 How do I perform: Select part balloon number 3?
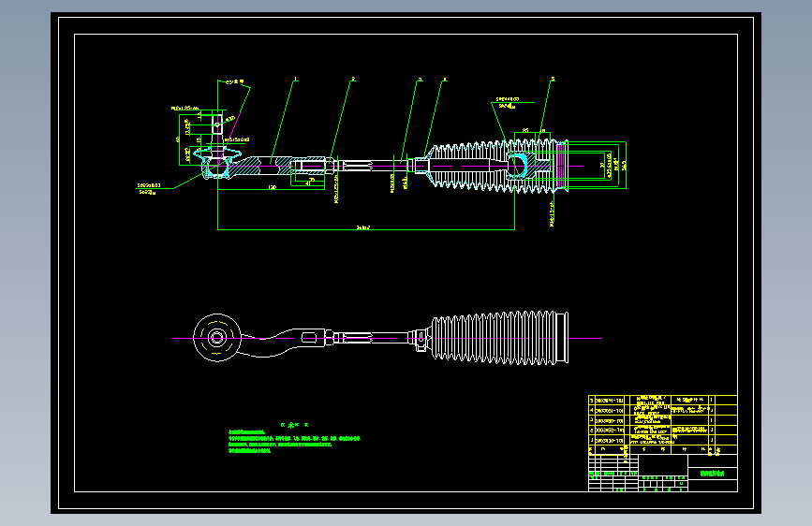point(420,80)
